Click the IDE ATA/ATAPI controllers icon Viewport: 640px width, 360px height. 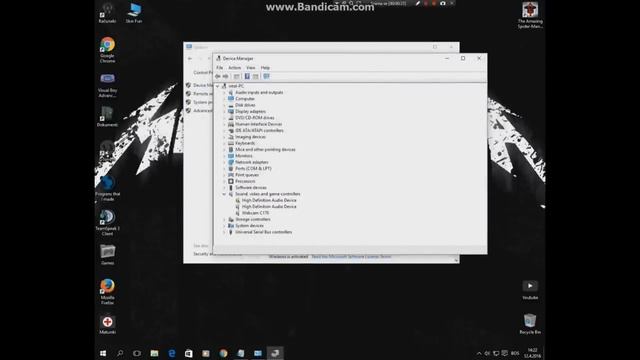coord(231,131)
